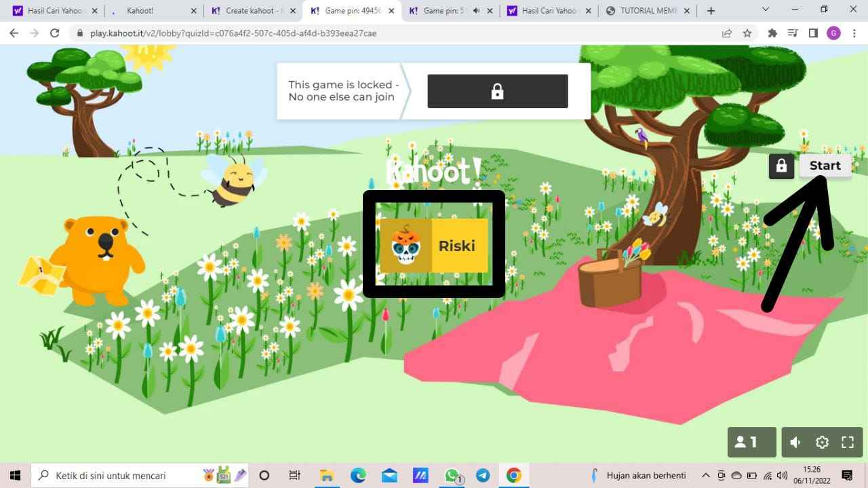Viewport: 868px width, 488px height.
Task: Open a new browser tab
Action: point(711,11)
